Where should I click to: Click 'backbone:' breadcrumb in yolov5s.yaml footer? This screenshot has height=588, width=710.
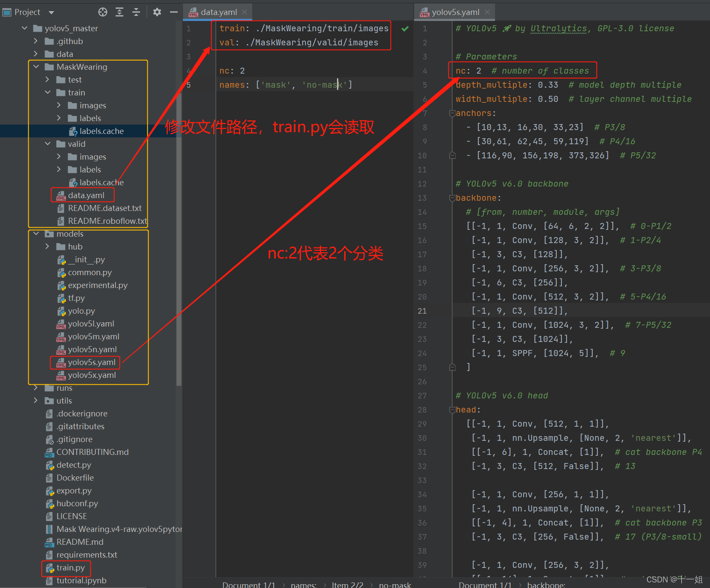point(546,584)
